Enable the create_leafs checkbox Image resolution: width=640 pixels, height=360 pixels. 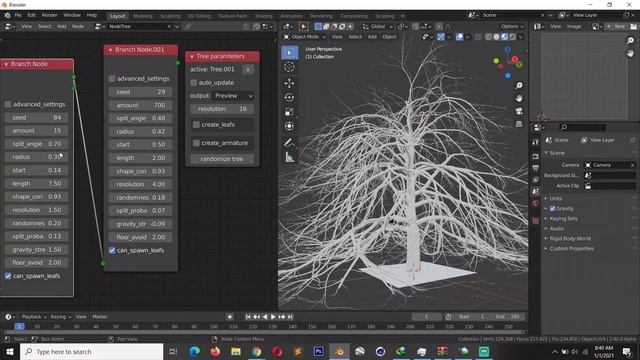pos(196,125)
